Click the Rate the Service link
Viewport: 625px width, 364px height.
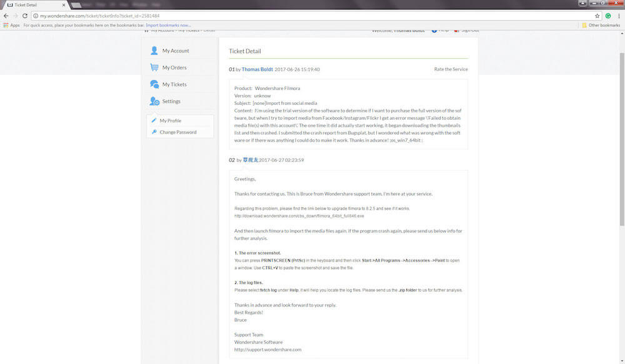[451, 69]
